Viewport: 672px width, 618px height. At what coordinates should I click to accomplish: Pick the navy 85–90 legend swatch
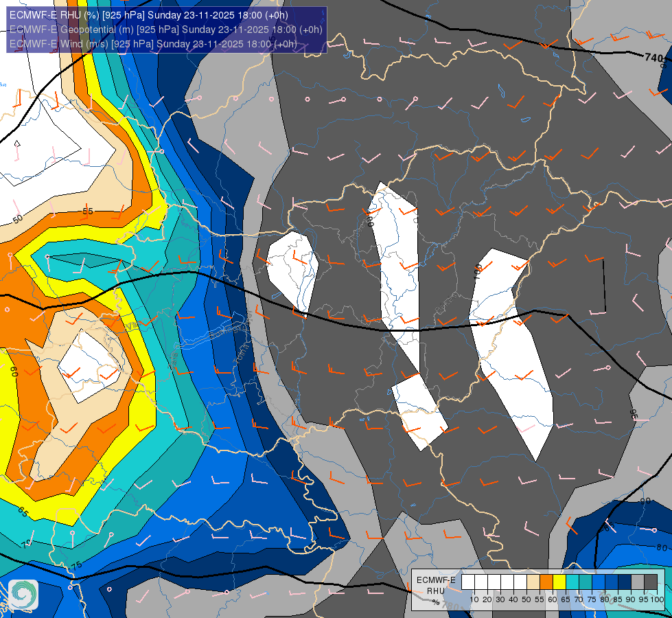(625, 582)
